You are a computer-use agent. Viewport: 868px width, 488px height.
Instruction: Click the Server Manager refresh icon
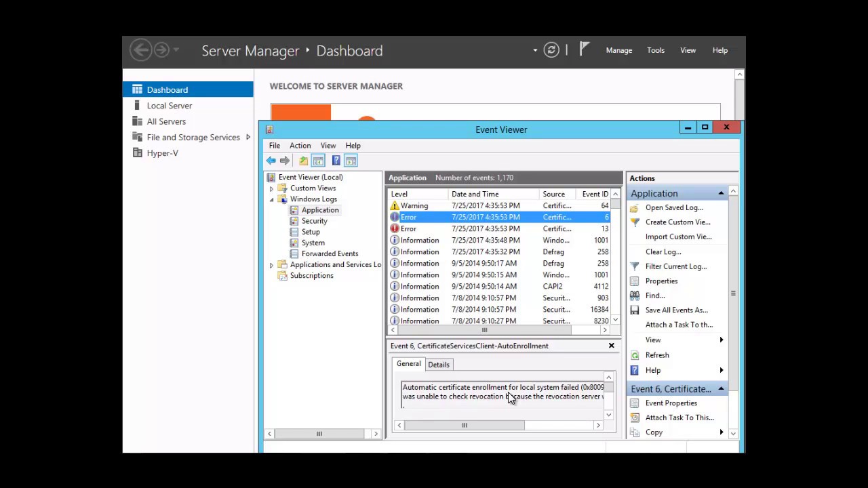pos(551,50)
